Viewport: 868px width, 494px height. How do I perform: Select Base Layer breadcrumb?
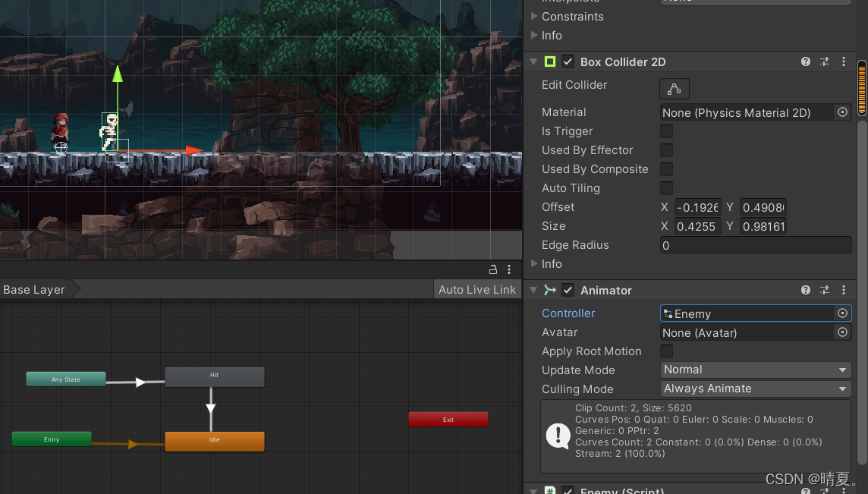34,290
